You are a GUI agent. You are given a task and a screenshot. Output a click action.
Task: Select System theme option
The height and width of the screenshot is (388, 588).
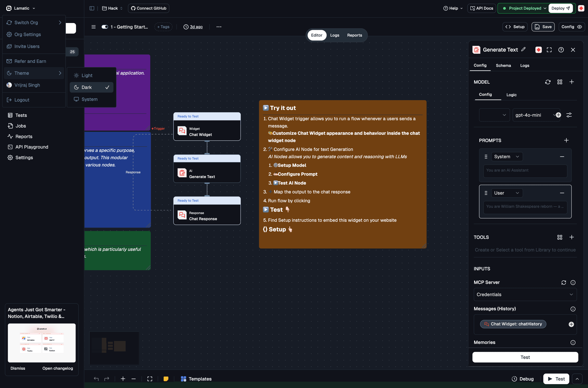click(89, 99)
